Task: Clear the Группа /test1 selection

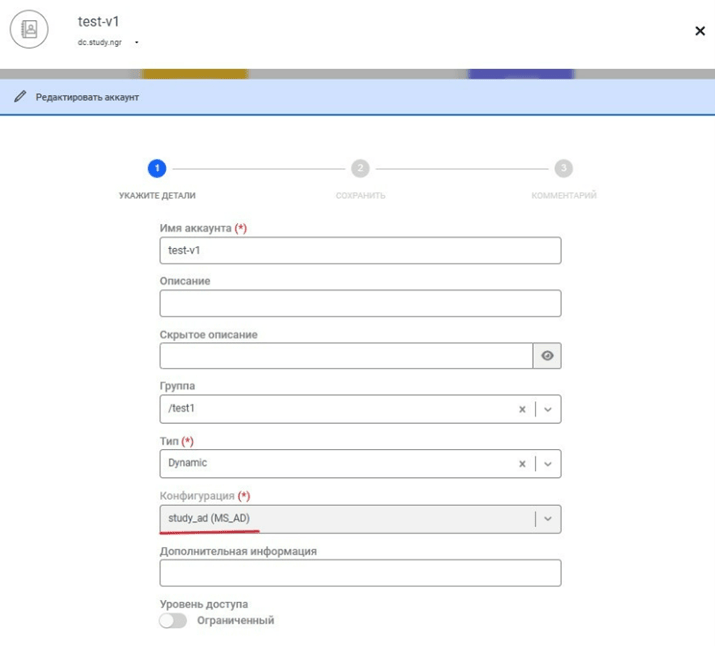Action: [522, 409]
